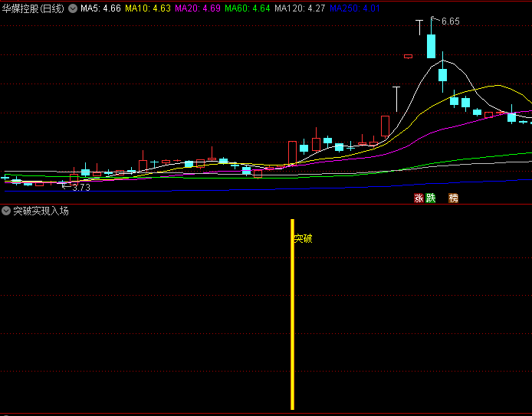Click the 突破 text label on signal
Screen dimensions: 532x416
(304, 239)
